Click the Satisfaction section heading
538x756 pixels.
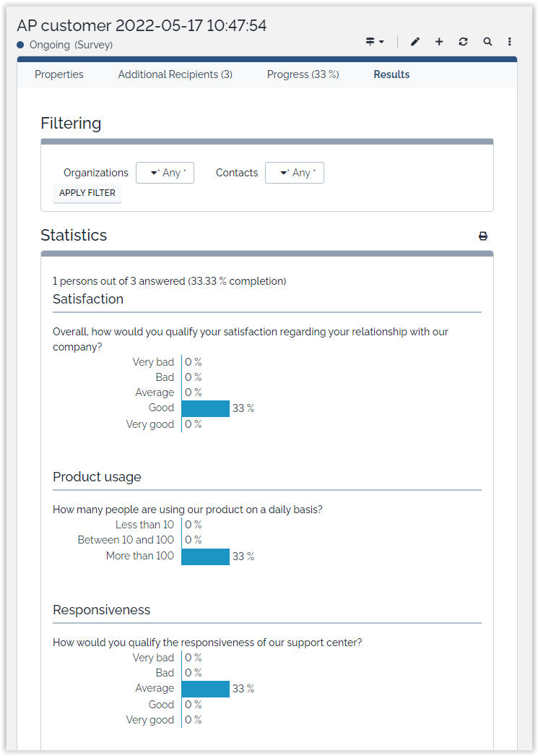88,299
